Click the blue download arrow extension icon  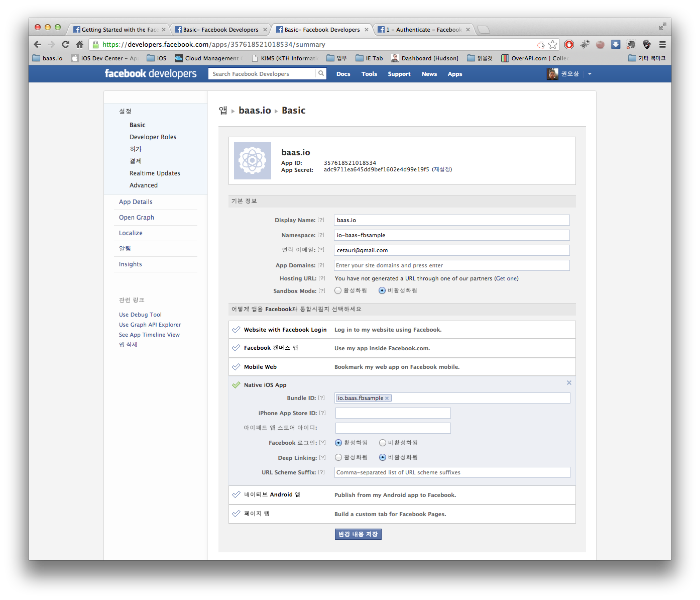(x=616, y=45)
